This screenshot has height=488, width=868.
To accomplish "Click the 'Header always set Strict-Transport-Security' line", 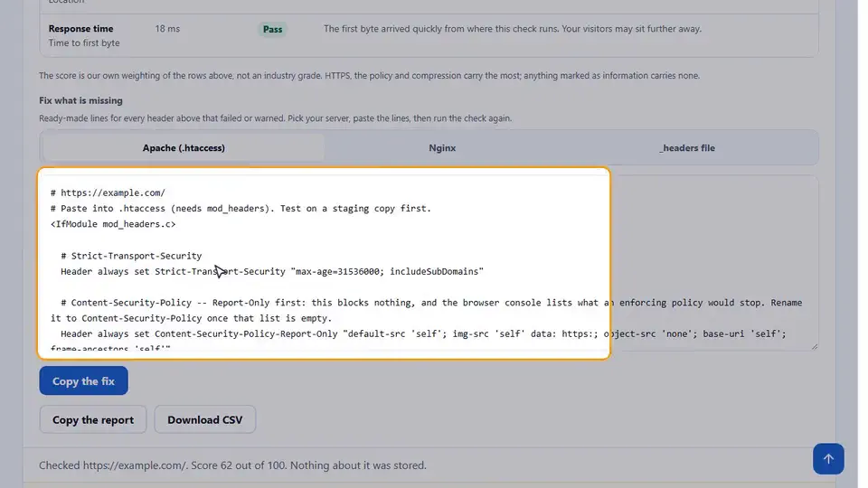I will click(272, 271).
